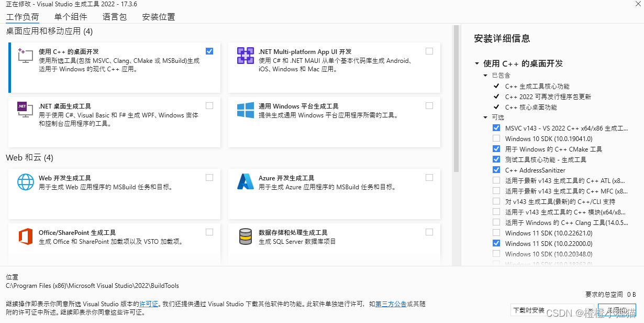Open the 许可证 link
This screenshot has width=644, height=323.
click(x=149, y=304)
